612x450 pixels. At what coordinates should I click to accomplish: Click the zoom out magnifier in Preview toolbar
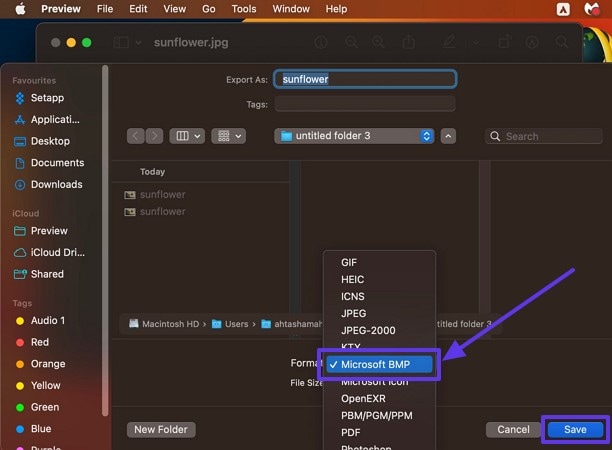(x=351, y=42)
